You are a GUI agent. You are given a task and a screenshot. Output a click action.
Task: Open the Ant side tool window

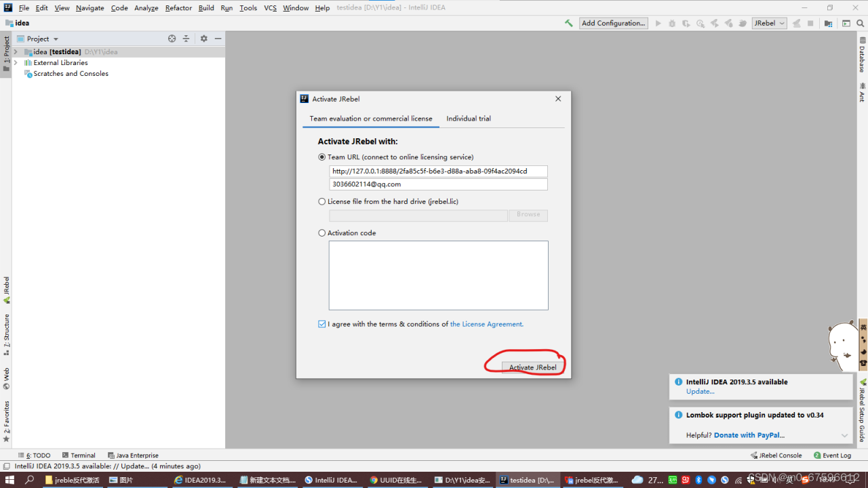coord(862,92)
